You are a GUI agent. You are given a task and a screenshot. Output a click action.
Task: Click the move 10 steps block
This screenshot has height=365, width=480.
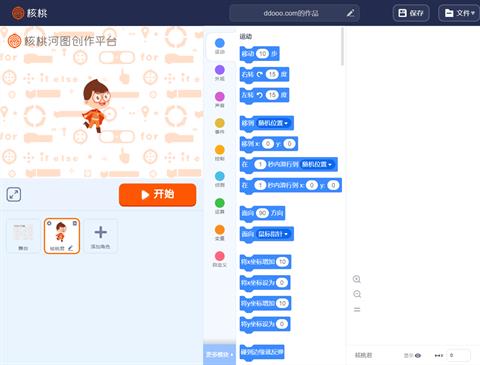259,54
